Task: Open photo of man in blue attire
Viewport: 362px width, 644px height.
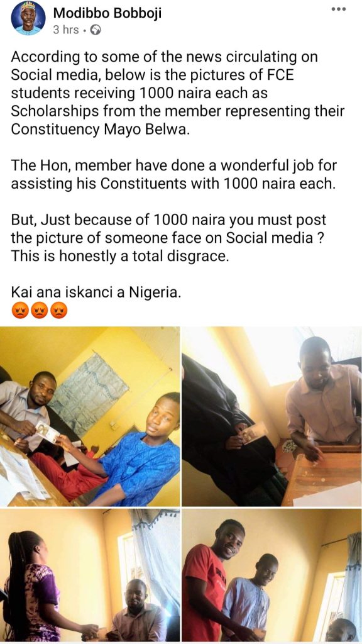Action: (x=90, y=416)
